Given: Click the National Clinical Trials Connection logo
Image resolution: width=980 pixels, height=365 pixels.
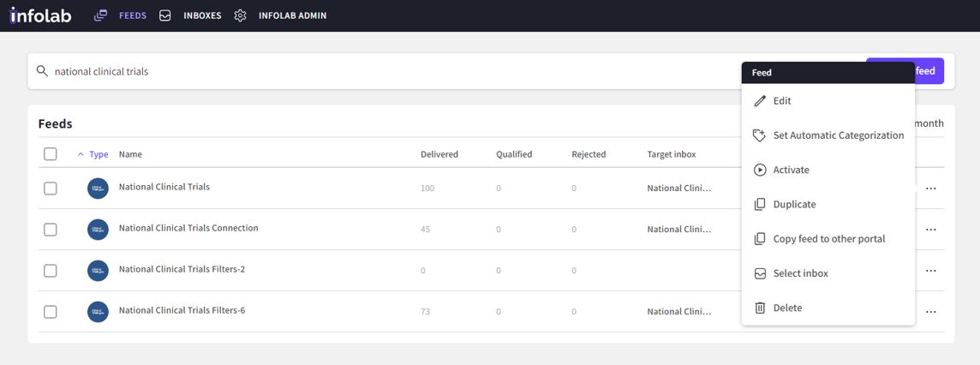Looking at the screenshot, I should point(99,230).
